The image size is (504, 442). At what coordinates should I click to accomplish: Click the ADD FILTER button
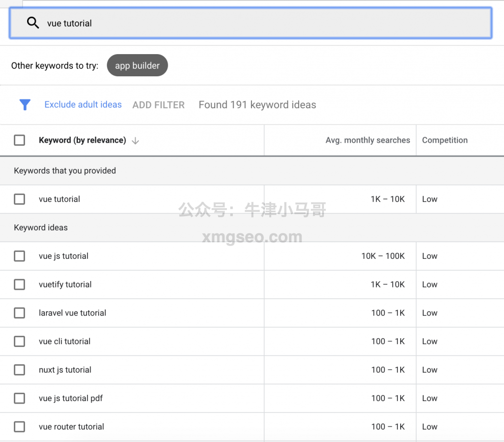158,105
